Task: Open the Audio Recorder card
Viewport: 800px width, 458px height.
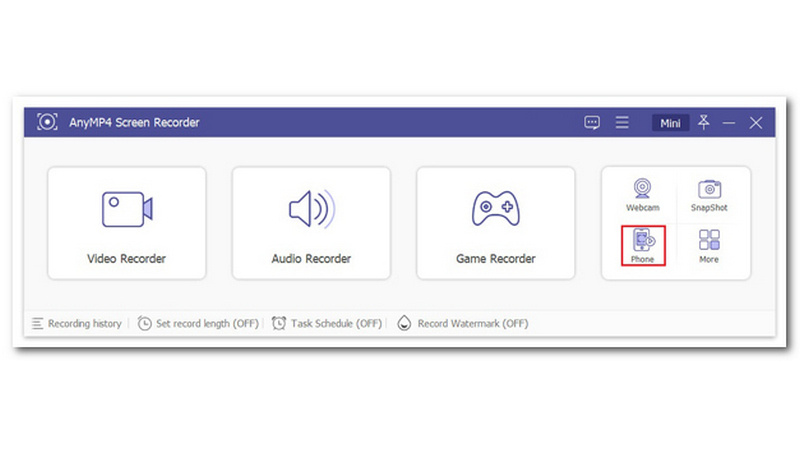Action: 311,223
